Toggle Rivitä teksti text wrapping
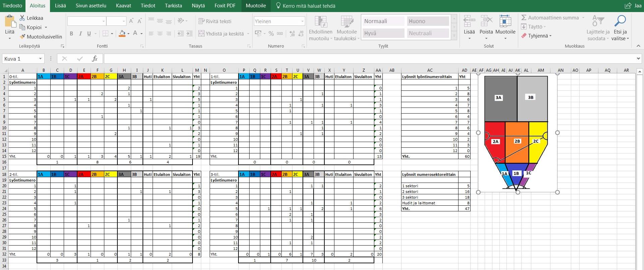 tap(215, 21)
